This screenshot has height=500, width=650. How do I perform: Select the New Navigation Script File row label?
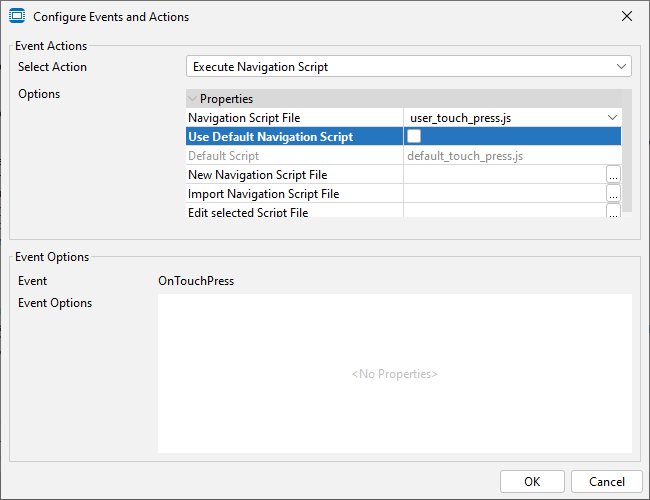tap(257, 175)
